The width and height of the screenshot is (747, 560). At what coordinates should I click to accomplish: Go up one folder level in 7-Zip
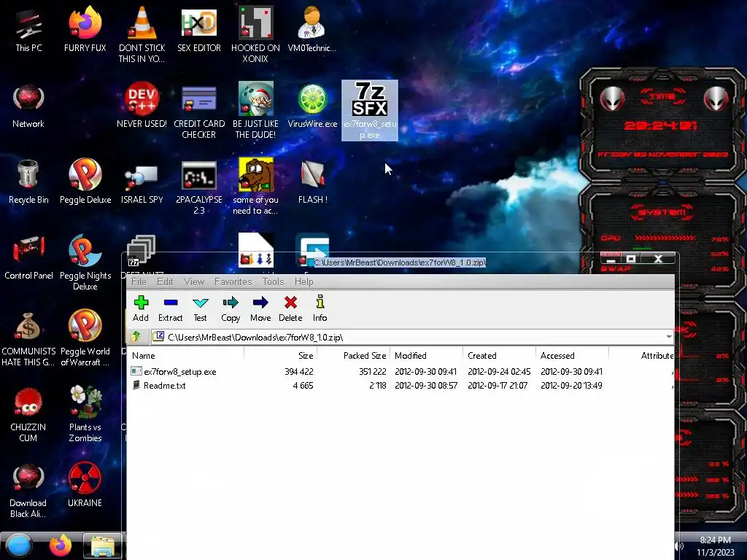[136, 337]
